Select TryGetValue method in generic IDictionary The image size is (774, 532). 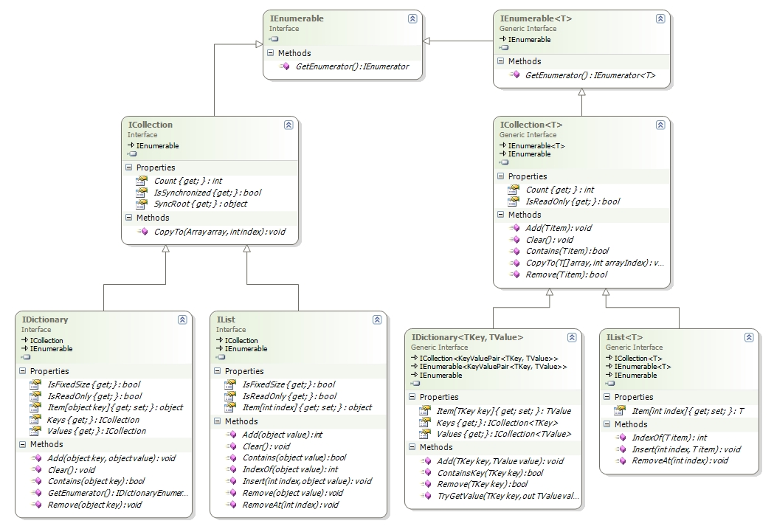[508, 496]
